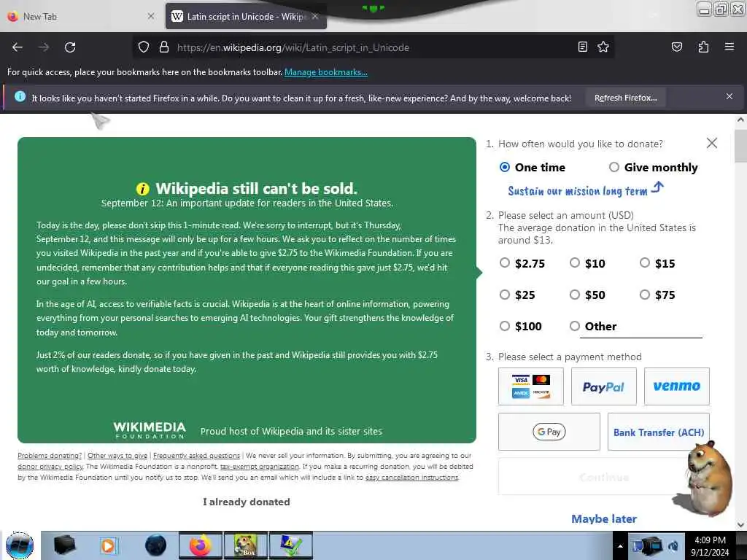Open the tracking protection shield icon
Viewport: 747px width, 560px height.
tap(144, 47)
